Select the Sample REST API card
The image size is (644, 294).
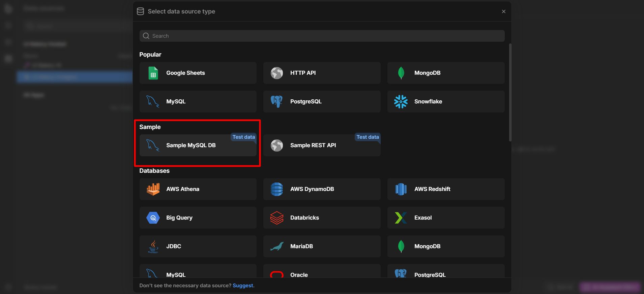pos(322,145)
